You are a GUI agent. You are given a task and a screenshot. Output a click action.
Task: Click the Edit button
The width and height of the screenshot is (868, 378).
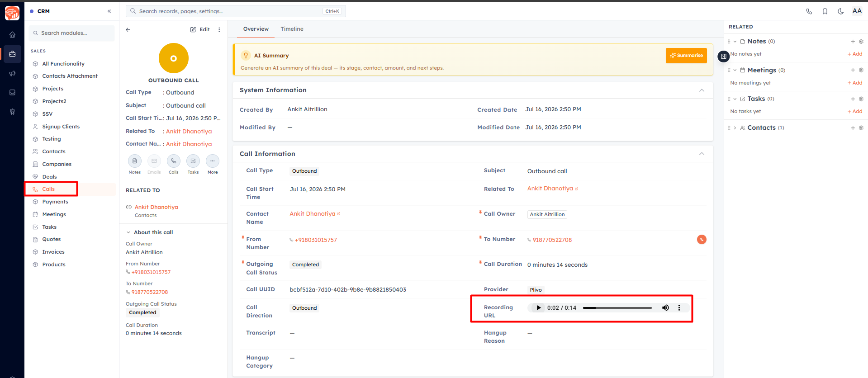(200, 29)
